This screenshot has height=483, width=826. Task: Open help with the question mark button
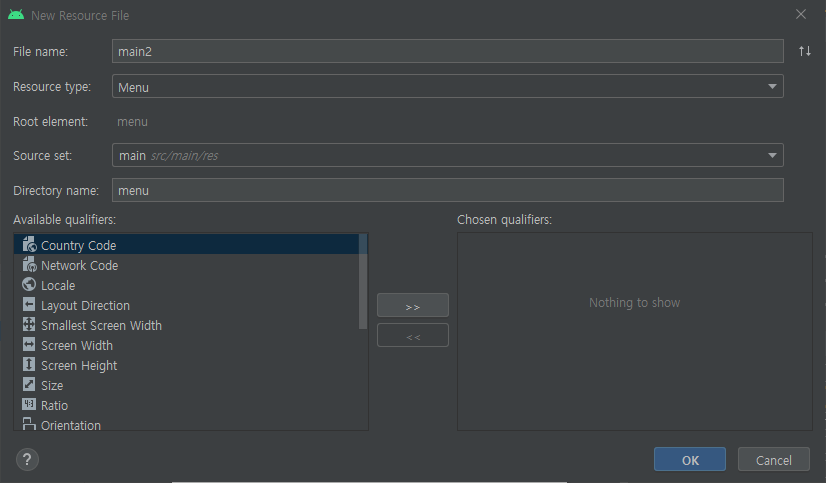click(27, 459)
